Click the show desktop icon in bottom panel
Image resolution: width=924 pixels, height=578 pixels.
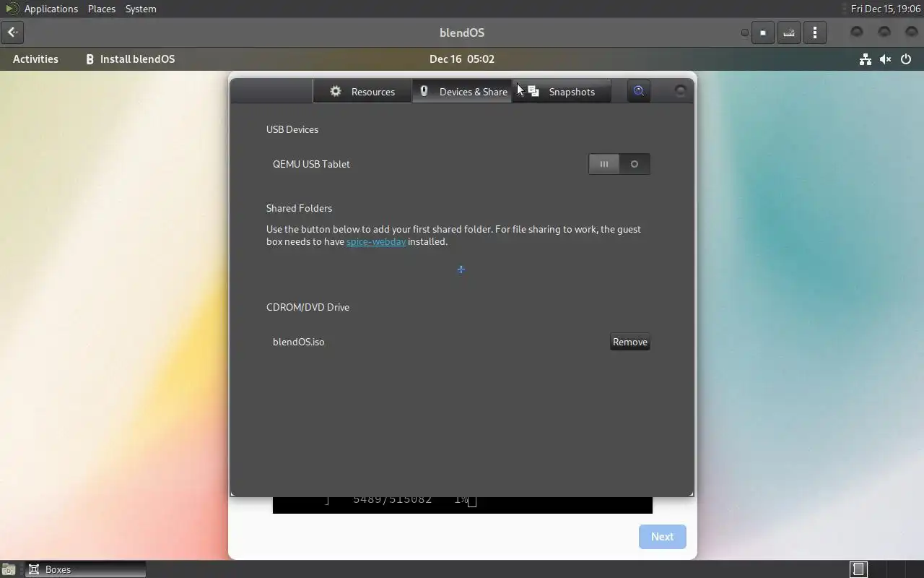[x=9, y=569]
